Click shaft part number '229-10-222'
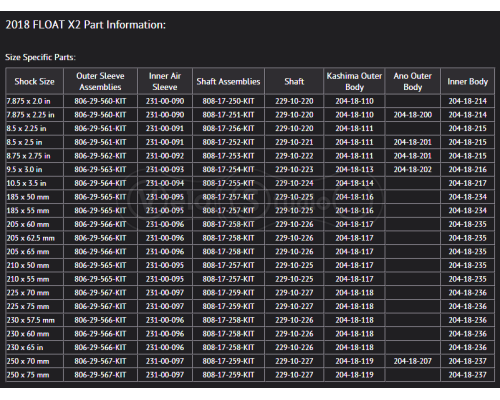Screen dimensions: 500x400 [294, 156]
